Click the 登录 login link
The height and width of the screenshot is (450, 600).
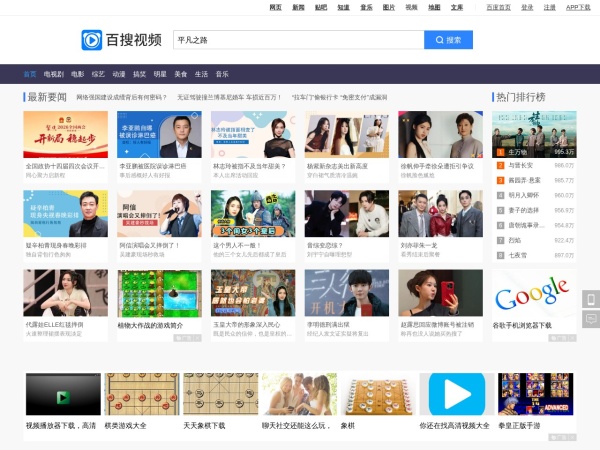(527, 7)
